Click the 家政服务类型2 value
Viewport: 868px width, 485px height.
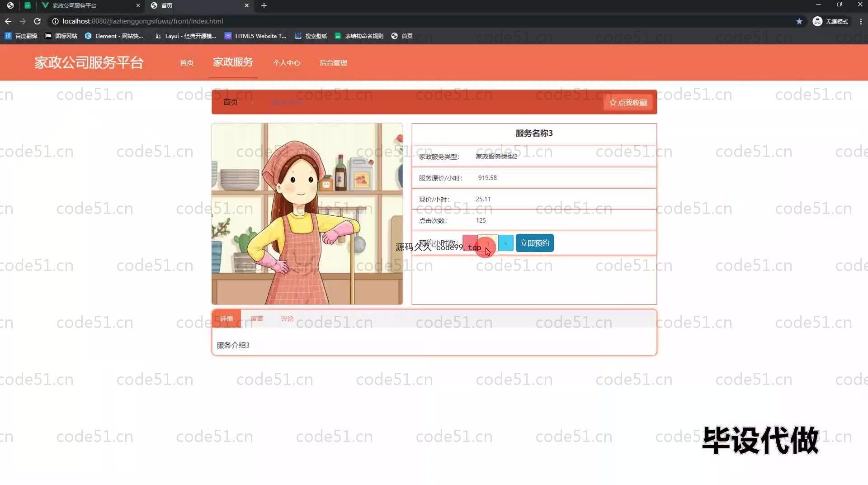(496, 156)
